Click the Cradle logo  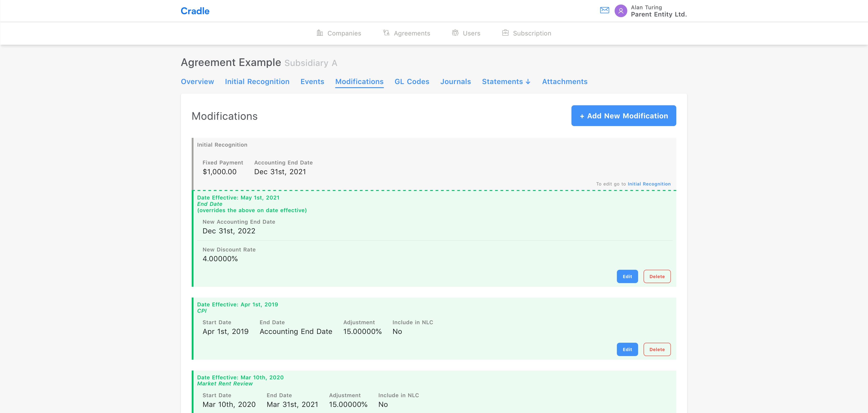pos(195,11)
